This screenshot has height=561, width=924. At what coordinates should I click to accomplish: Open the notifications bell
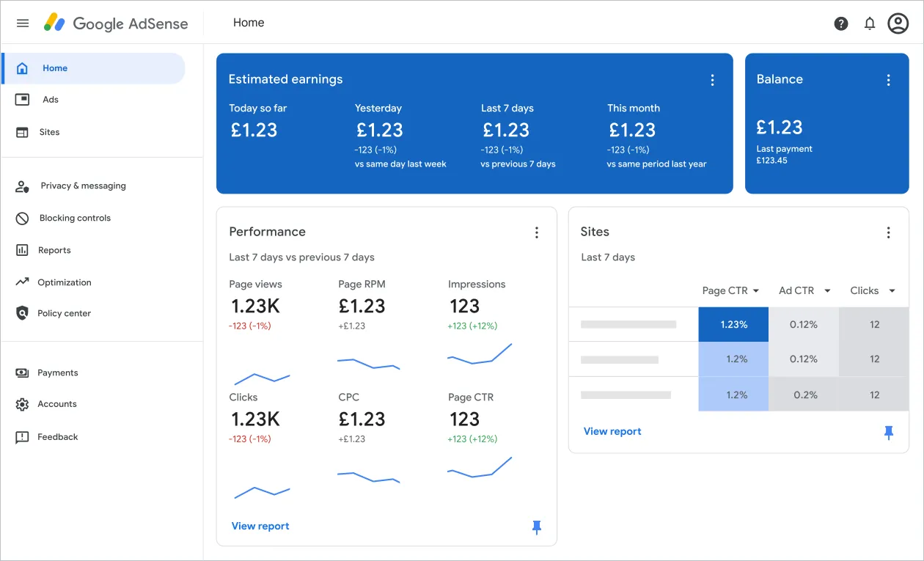(870, 23)
